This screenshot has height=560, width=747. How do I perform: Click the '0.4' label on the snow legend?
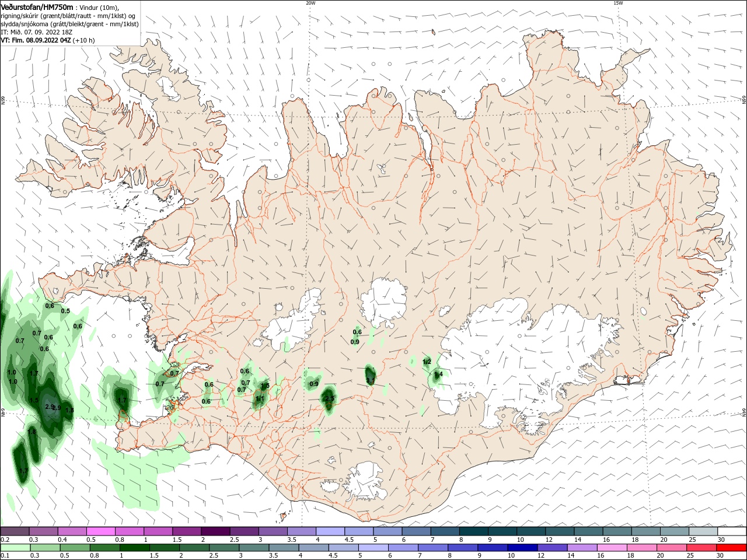[62, 540]
